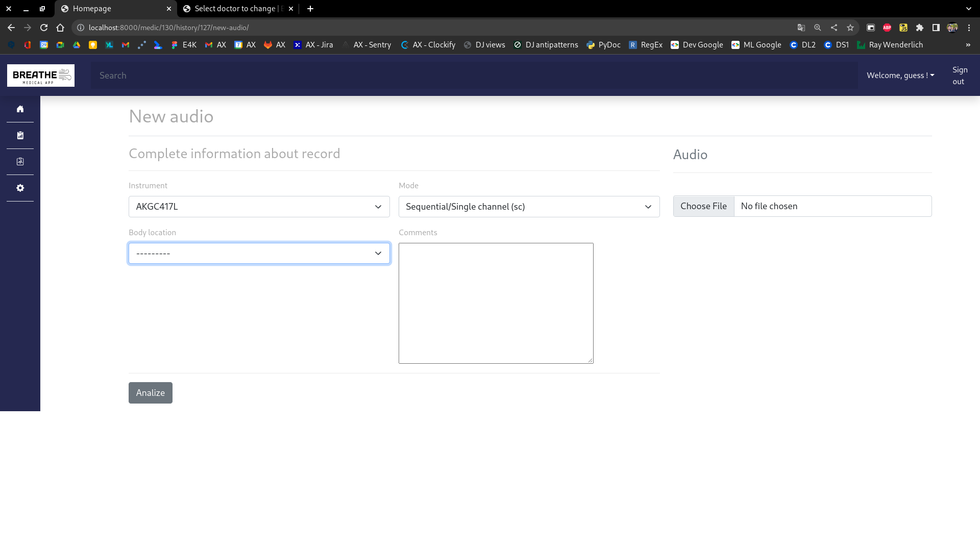Open the GitLab bookmark labeled AX
Image resolution: width=980 pixels, height=551 pixels.
[274, 45]
